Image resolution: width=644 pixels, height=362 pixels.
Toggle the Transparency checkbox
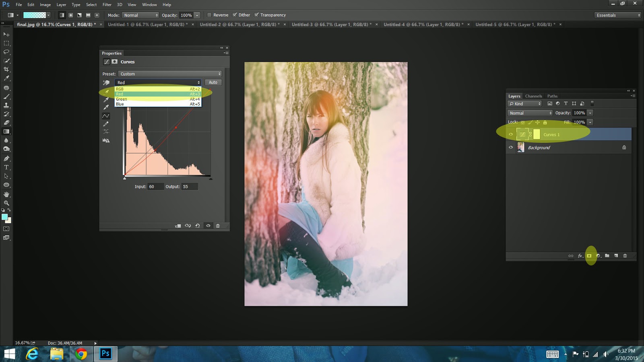[256, 15]
